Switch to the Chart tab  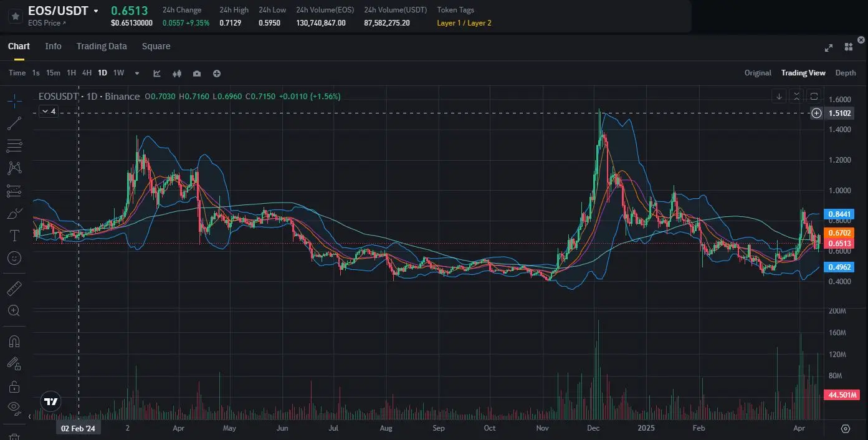tap(19, 46)
